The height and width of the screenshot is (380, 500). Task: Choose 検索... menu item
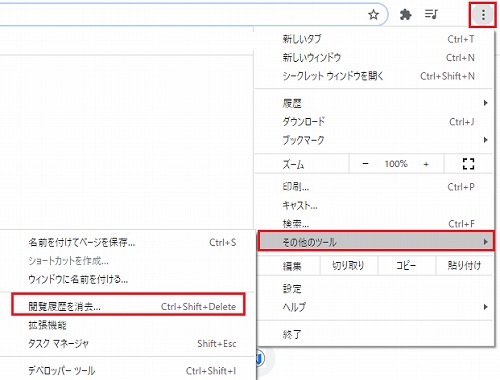coord(376,223)
